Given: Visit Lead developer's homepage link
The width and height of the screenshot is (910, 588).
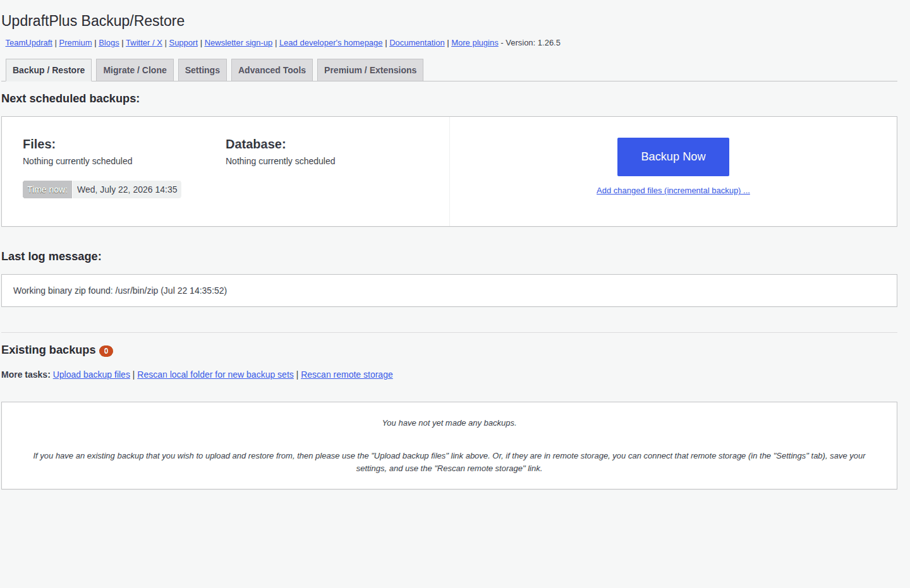Looking at the screenshot, I should (331, 43).
